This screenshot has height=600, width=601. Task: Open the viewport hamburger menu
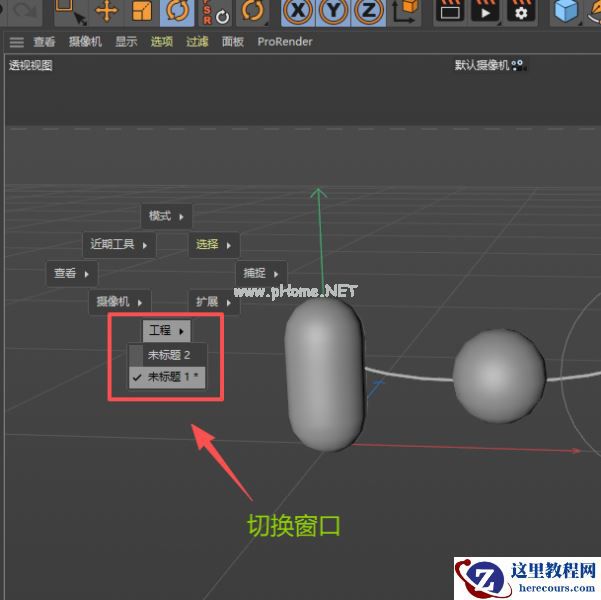click(x=16, y=42)
